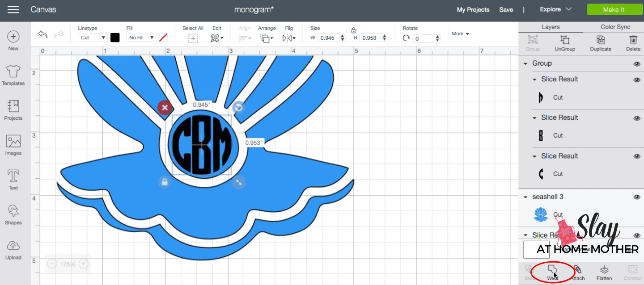Click the Attach paperclip icon
This screenshot has height=285, width=644.
577,272
